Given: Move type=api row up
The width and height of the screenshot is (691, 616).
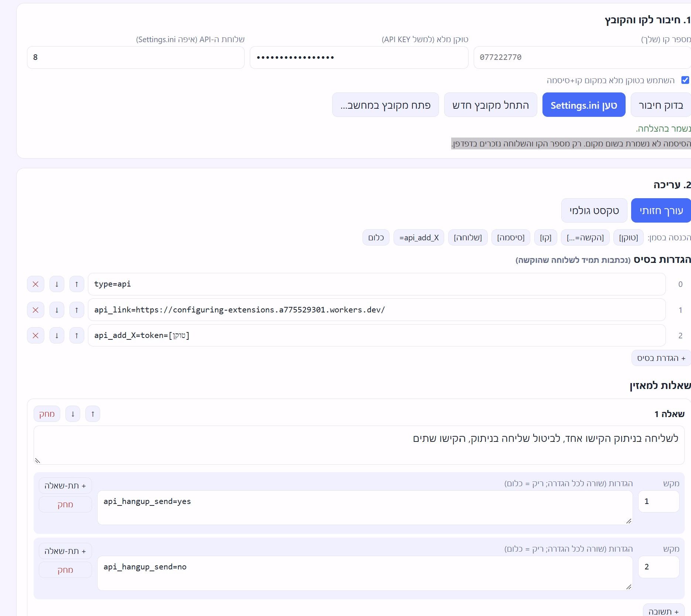Looking at the screenshot, I should pyautogui.click(x=77, y=284).
